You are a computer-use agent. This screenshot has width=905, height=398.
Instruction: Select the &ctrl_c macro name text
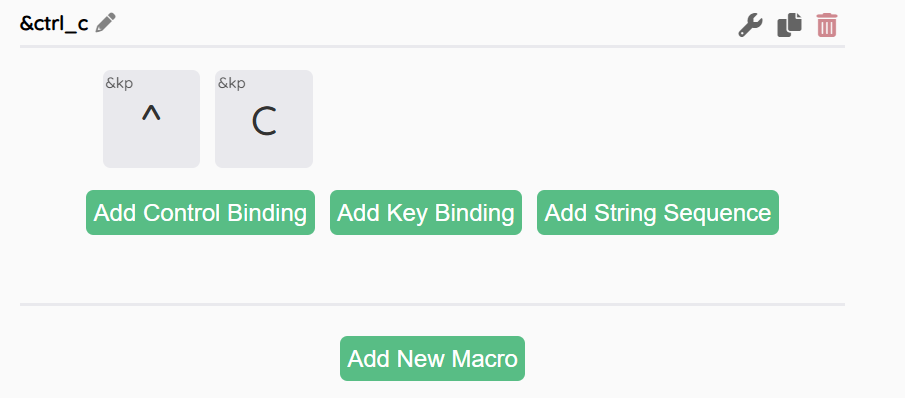[54, 24]
